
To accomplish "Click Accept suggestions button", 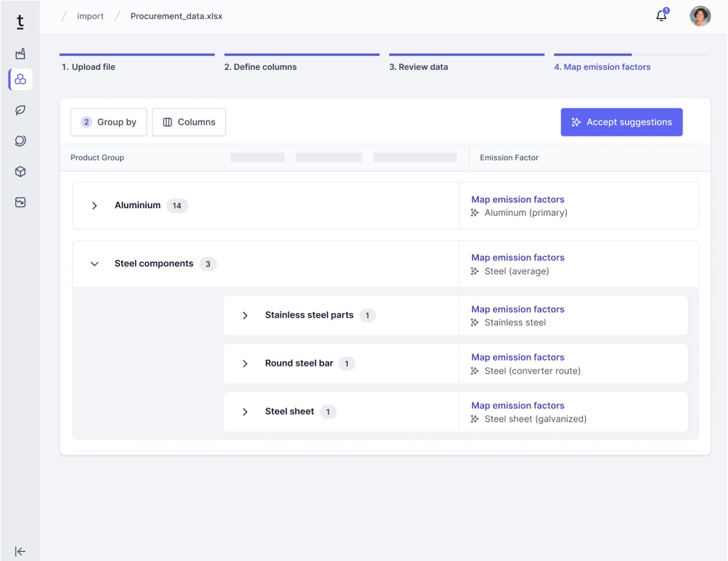I will pos(621,122).
